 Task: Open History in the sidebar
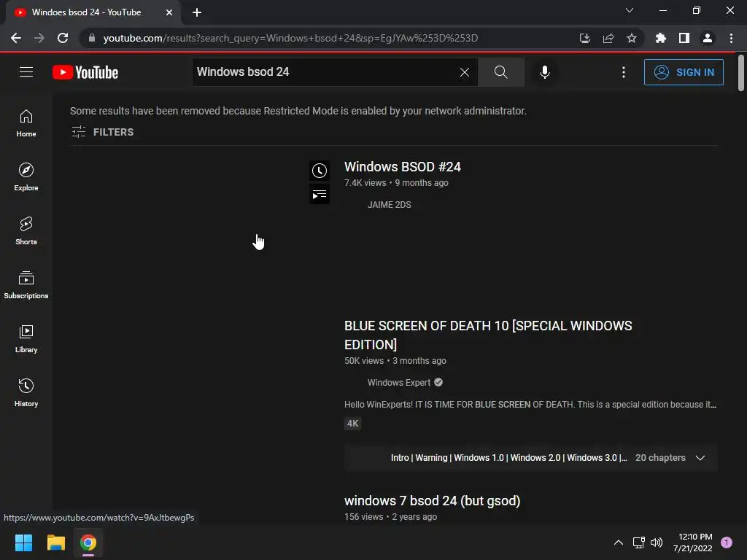(x=26, y=392)
